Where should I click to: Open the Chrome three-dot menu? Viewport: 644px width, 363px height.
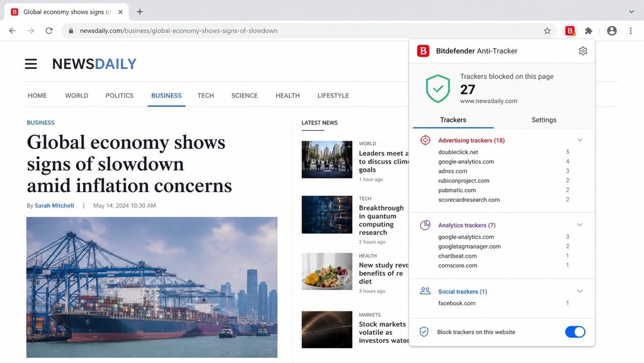[631, 31]
